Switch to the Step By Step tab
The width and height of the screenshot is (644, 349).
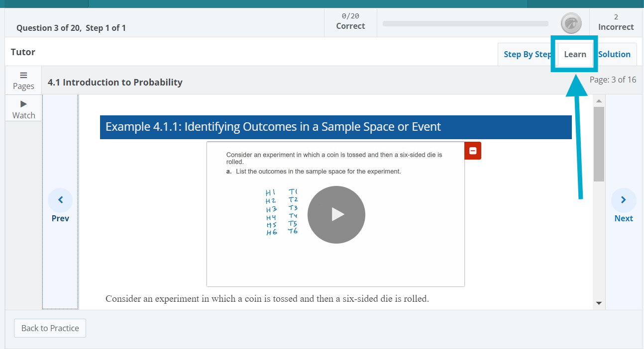(x=527, y=54)
